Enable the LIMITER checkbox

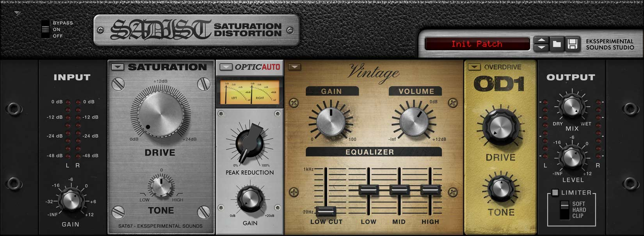555,193
